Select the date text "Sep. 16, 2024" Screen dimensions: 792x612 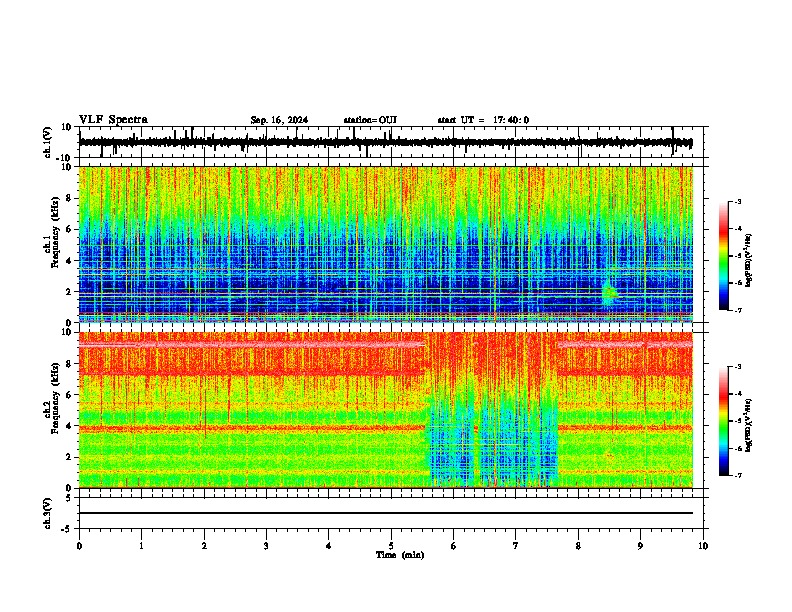(x=279, y=120)
